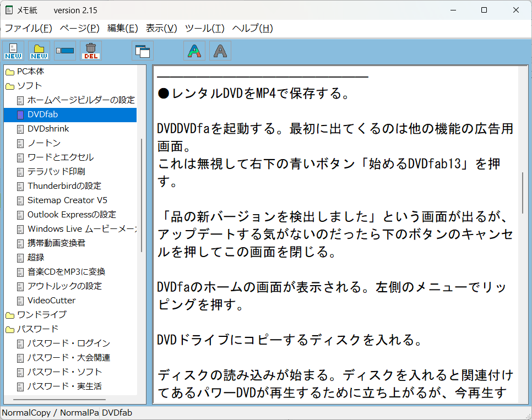Image resolution: width=532 pixels, height=420 pixels.
Task: Minimize the メモ紙 window
Action: 453,10
